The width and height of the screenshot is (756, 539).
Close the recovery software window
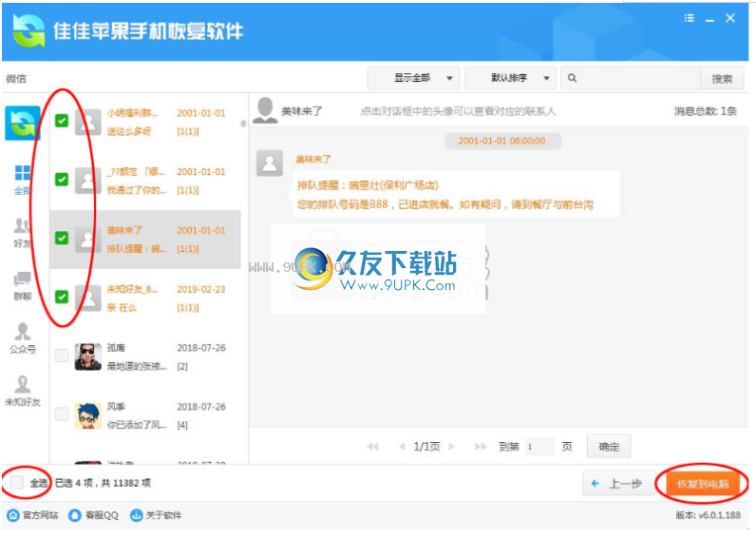730,18
